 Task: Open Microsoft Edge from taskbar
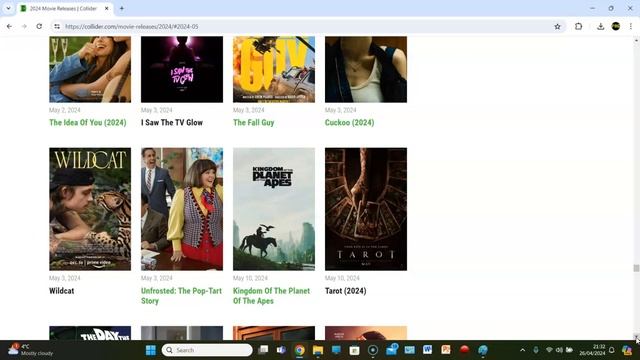click(x=483, y=350)
